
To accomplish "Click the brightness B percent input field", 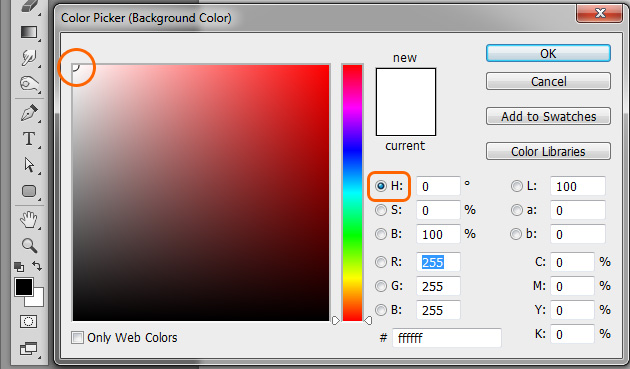I will pos(438,234).
